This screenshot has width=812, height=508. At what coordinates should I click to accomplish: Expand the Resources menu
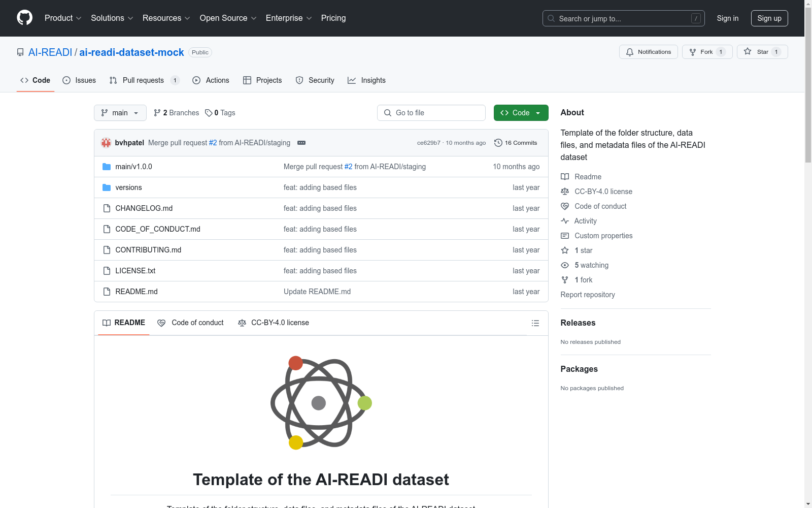pos(166,18)
